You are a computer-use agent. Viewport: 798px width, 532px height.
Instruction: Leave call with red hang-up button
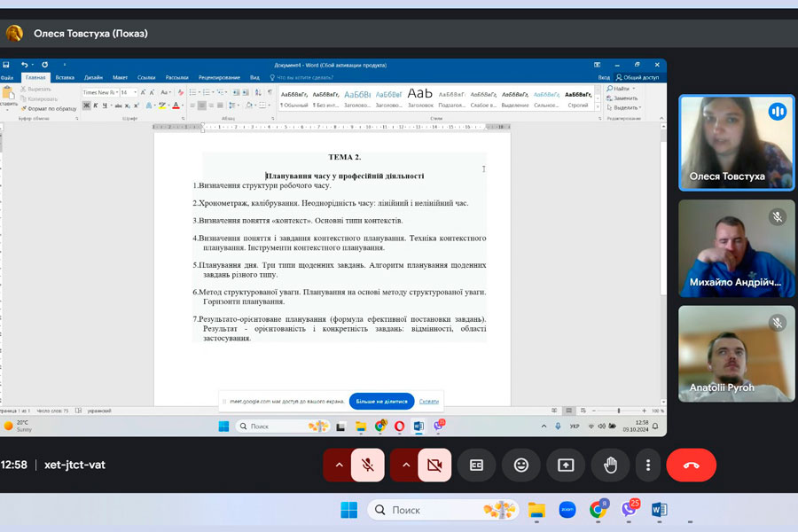(x=691, y=465)
